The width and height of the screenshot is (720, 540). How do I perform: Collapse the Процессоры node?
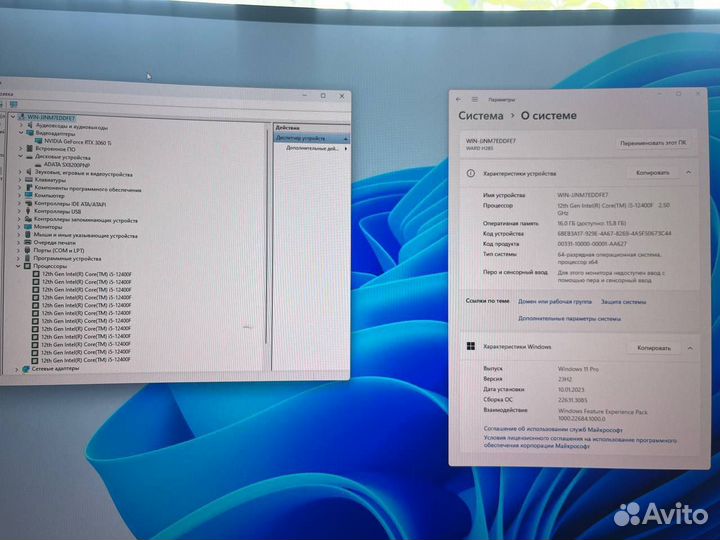[18, 266]
